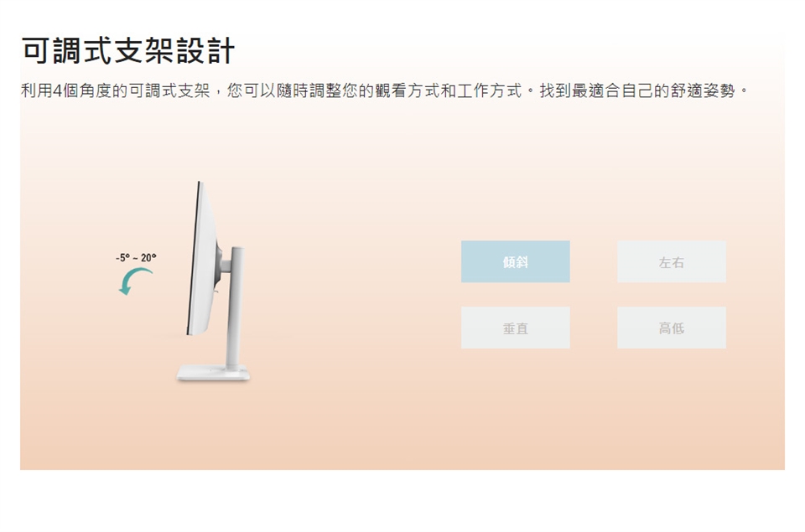Viewport: 805px width, 532px height.
Task: Click the vertical stand pole
Action: 236,307
